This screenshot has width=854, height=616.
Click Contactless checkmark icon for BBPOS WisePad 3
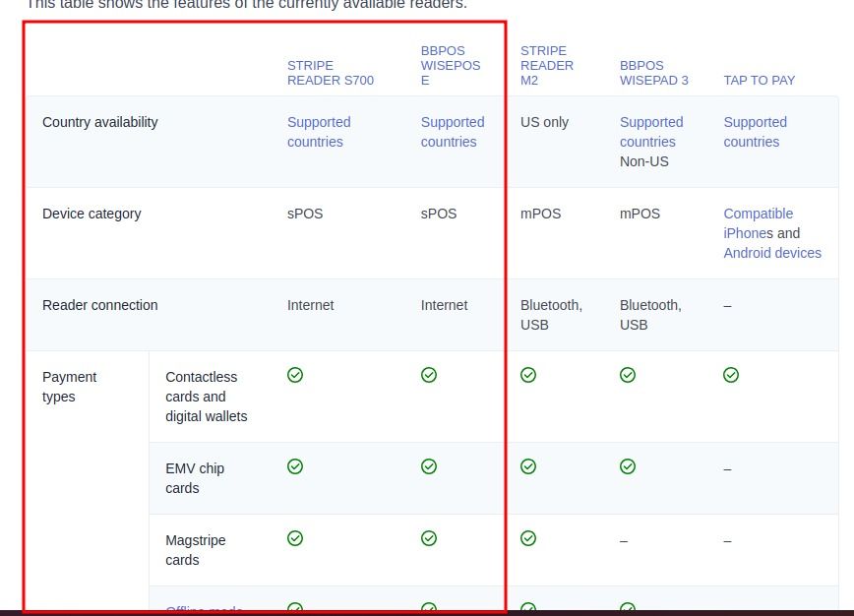click(628, 375)
